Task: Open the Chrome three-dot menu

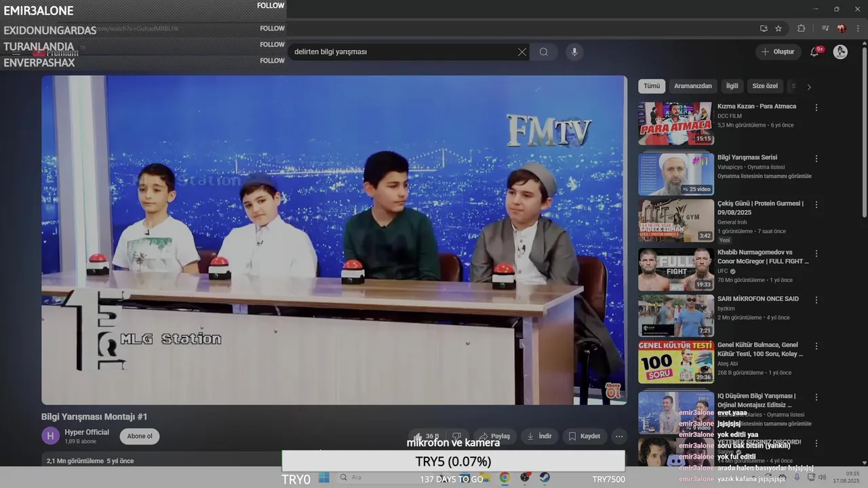Action: pyautogui.click(x=859, y=28)
